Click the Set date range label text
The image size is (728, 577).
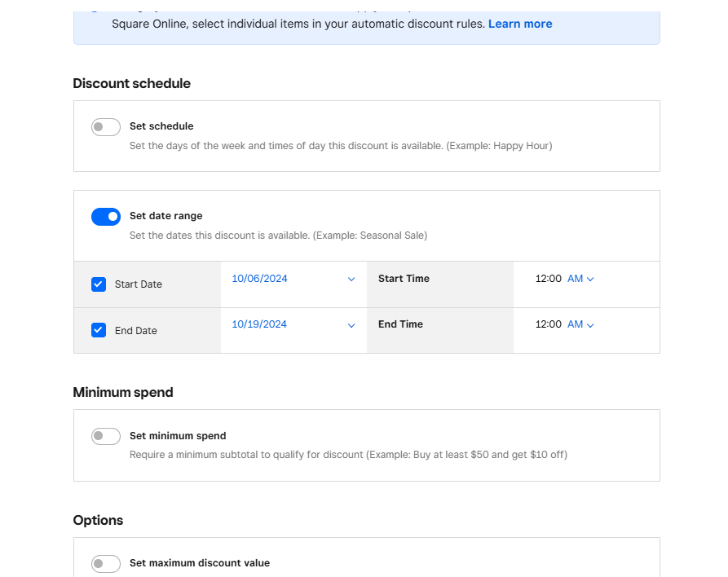point(165,216)
